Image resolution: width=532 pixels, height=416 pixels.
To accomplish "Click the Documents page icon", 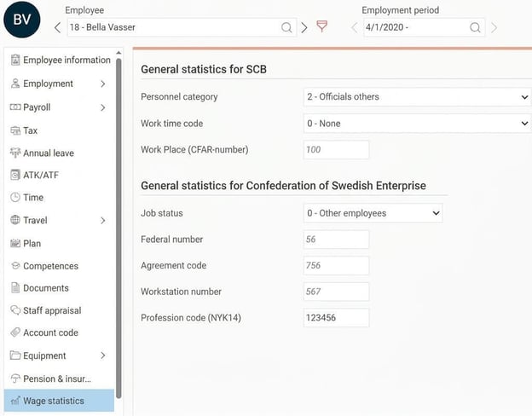I will point(15,288).
